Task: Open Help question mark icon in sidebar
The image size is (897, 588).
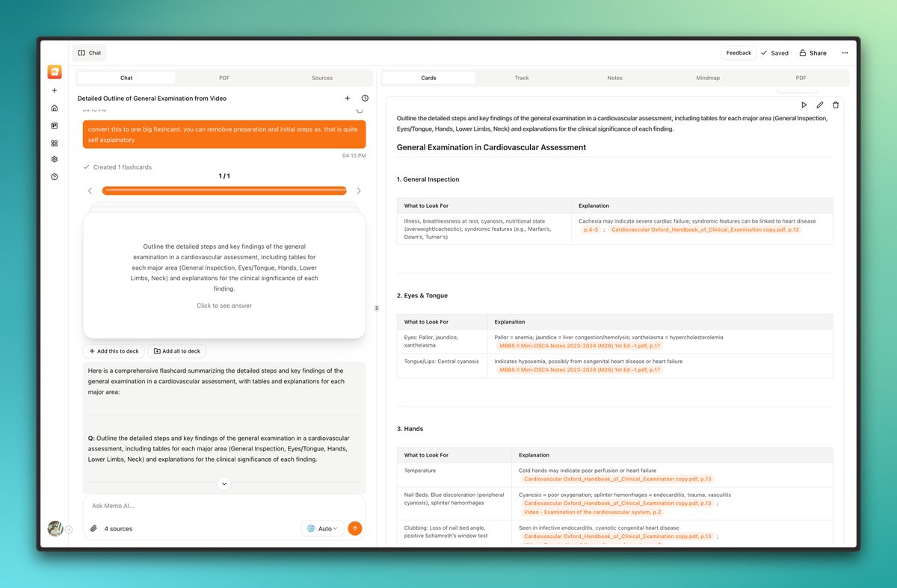Action: point(54,177)
